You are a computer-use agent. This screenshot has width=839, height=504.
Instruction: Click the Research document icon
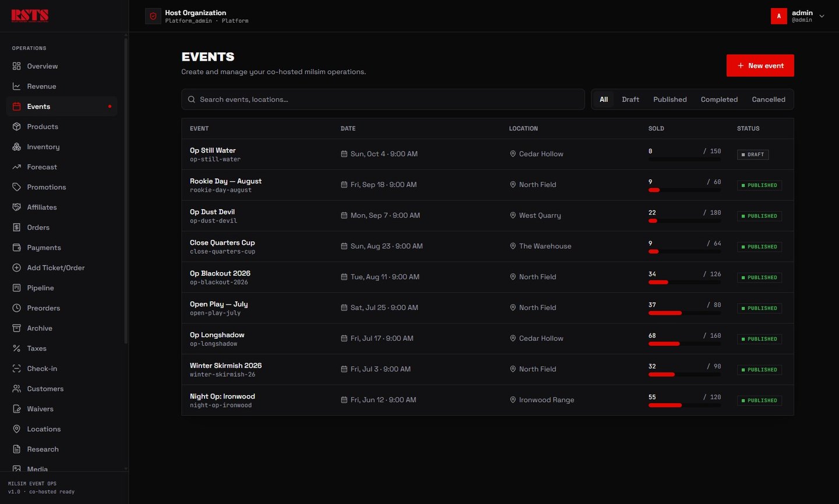pyautogui.click(x=16, y=449)
